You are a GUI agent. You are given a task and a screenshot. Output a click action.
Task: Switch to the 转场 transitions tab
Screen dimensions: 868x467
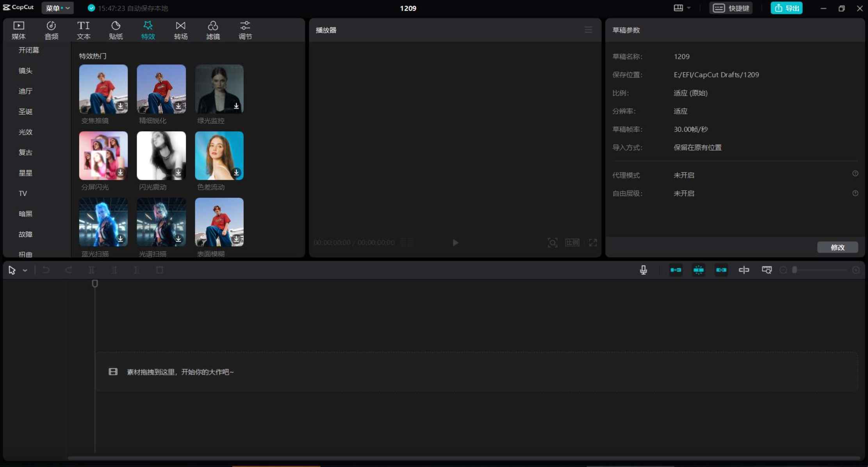click(x=180, y=30)
